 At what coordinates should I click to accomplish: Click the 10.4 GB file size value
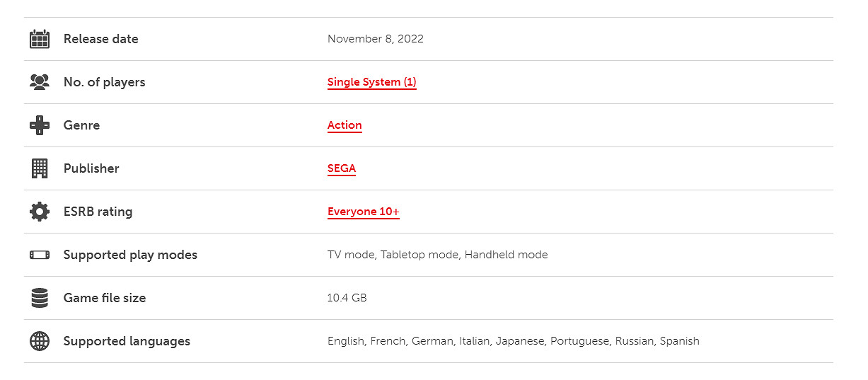(x=347, y=298)
